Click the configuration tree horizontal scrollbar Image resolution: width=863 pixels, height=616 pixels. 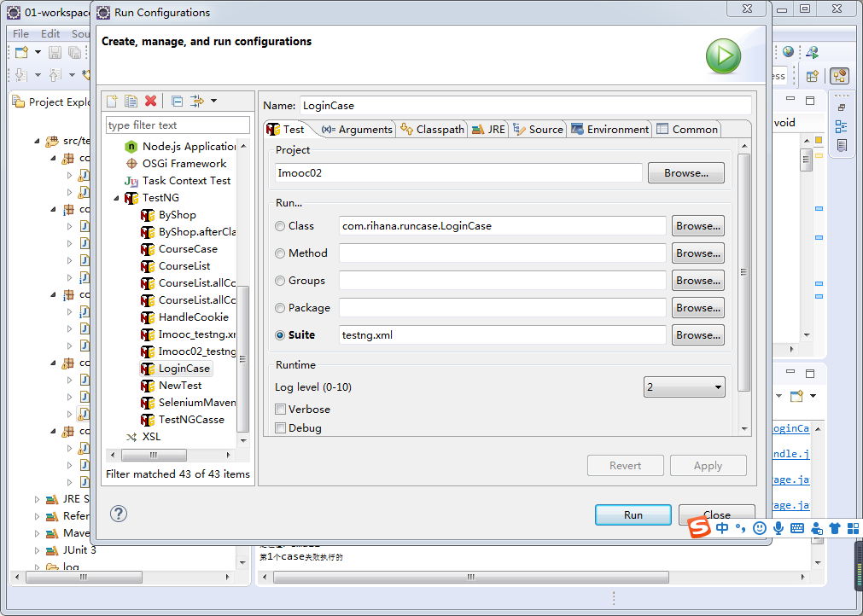[x=155, y=456]
